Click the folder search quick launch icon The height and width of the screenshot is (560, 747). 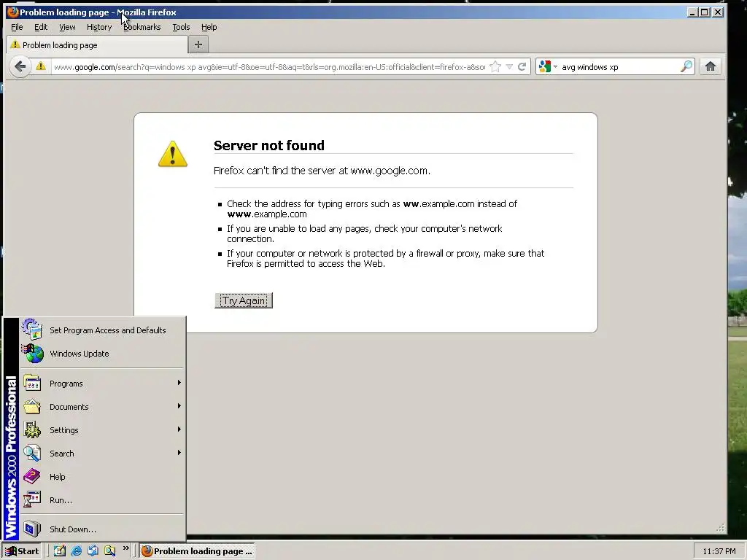[110, 551]
